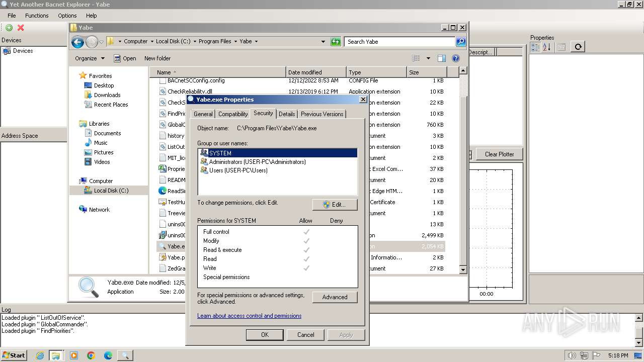Click the refresh button in Properties panel
644x362 pixels.
pyautogui.click(x=578, y=47)
